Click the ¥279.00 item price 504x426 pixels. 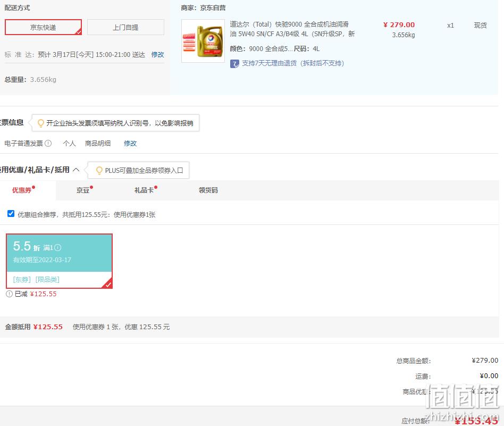pyautogui.click(x=399, y=25)
